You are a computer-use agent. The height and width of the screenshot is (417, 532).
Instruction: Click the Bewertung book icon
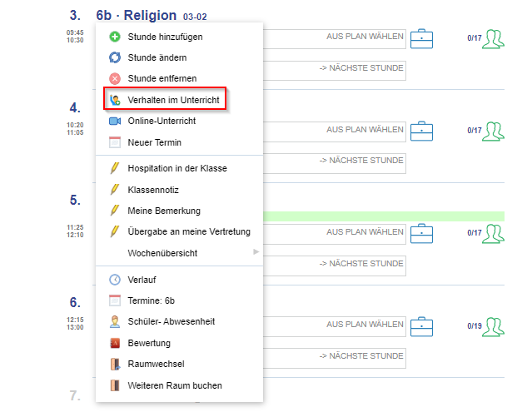(x=115, y=343)
